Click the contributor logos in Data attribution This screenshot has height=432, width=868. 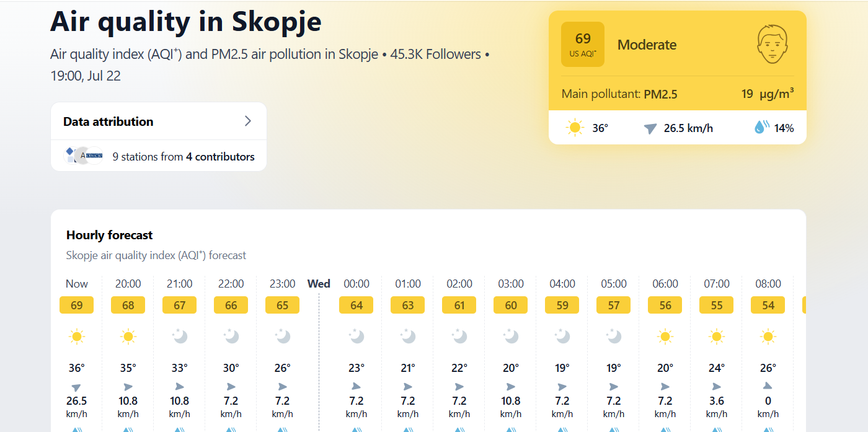point(83,156)
